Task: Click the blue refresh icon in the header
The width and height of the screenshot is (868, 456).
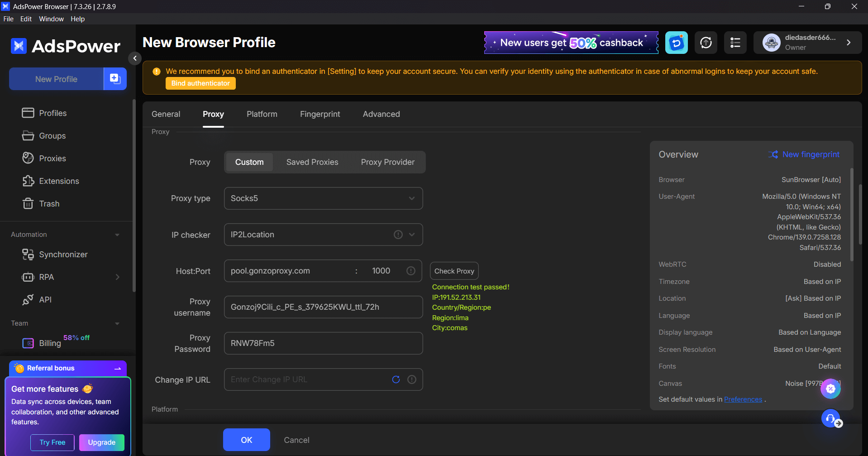Action: pyautogui.click(x=677, y=43)
